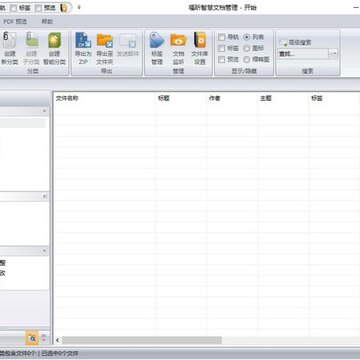Toggle the 标签 checkbox in ribbon 显示/隐藏 group
Image resolution: width=360 pixels, height=360 pixels.
(x=221, y=48)
